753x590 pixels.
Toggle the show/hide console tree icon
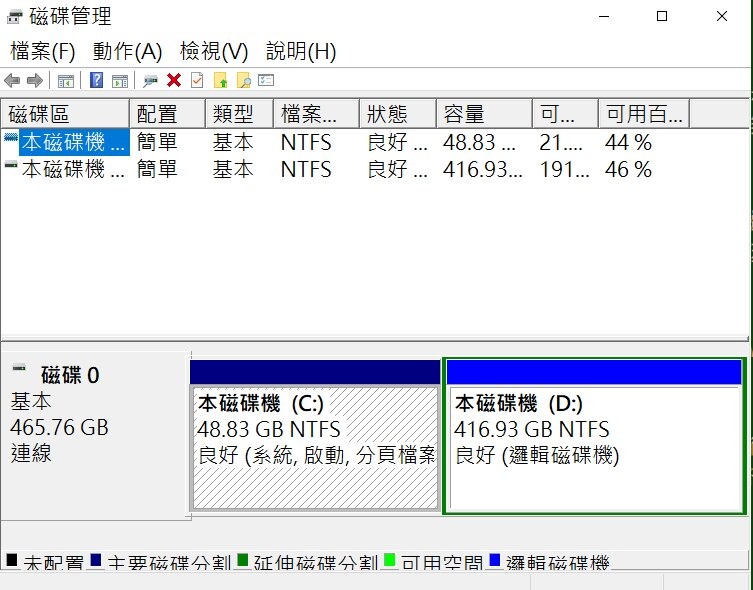point(65,81)
